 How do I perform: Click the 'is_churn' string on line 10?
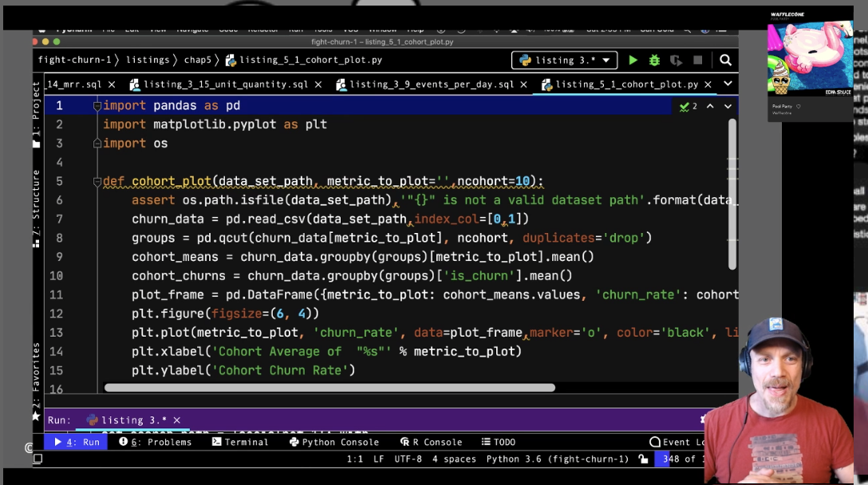click(x=479, y=276)
